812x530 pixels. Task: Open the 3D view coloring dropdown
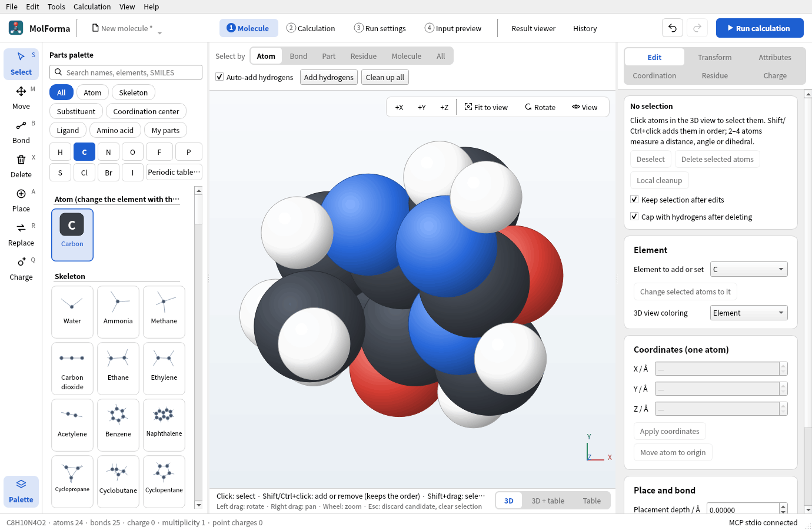point(749,313)
